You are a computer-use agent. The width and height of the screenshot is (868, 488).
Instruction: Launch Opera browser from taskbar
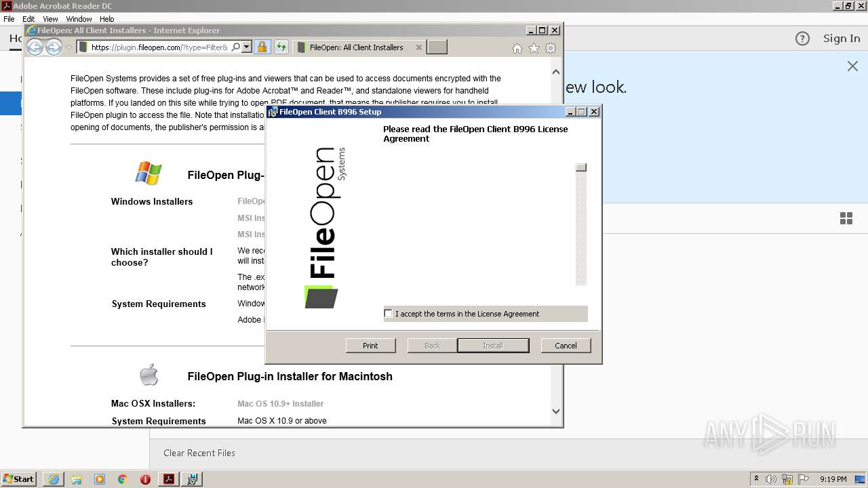tap(145, 479)
